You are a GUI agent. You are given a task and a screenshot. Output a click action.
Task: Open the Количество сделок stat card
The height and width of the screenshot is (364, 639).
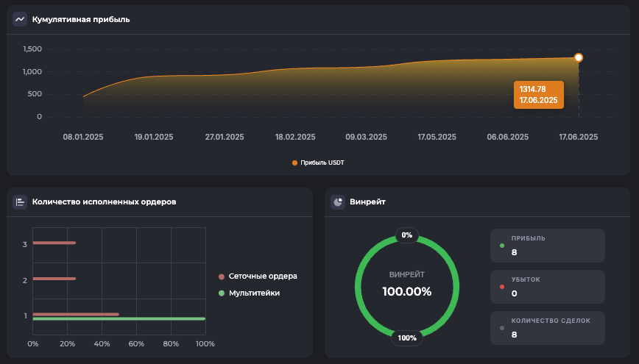pos(548,328)
